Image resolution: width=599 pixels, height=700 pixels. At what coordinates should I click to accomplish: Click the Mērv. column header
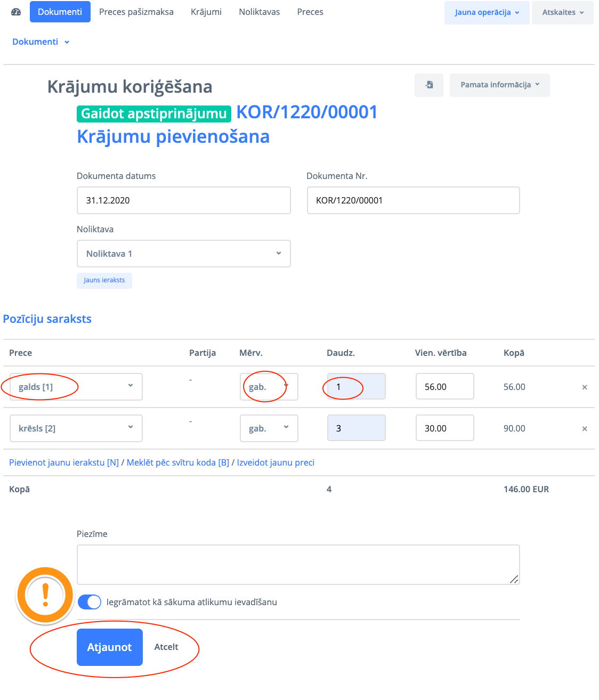[x=251, y=353]
